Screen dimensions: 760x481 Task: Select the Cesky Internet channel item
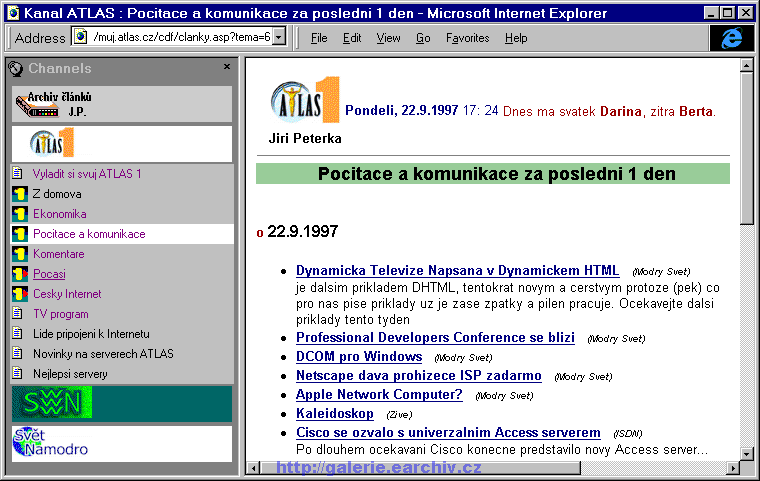click(x=67, y=294)
